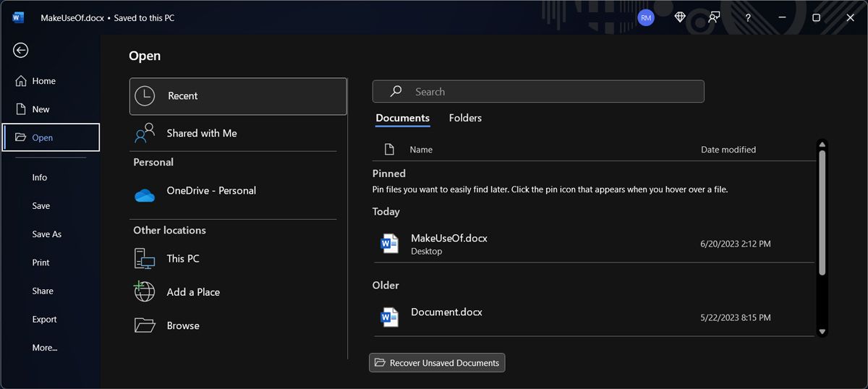Click the back arrow to return to document
868x389 pixels.
click(x=21, y=50)
